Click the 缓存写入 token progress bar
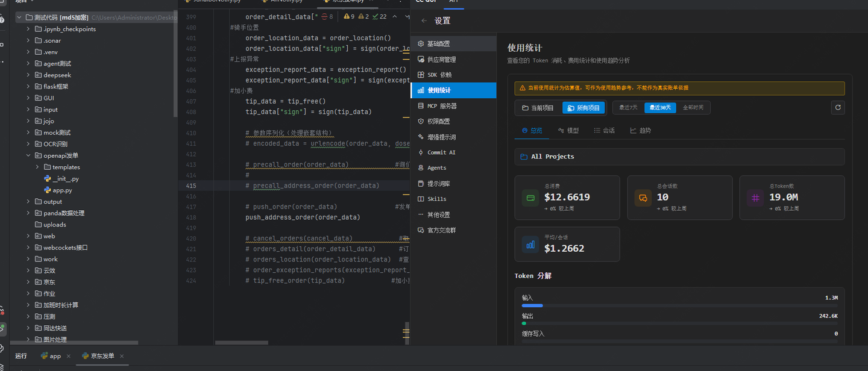Image resolution: width=868 pixels, height=371 pixels. 679,341
